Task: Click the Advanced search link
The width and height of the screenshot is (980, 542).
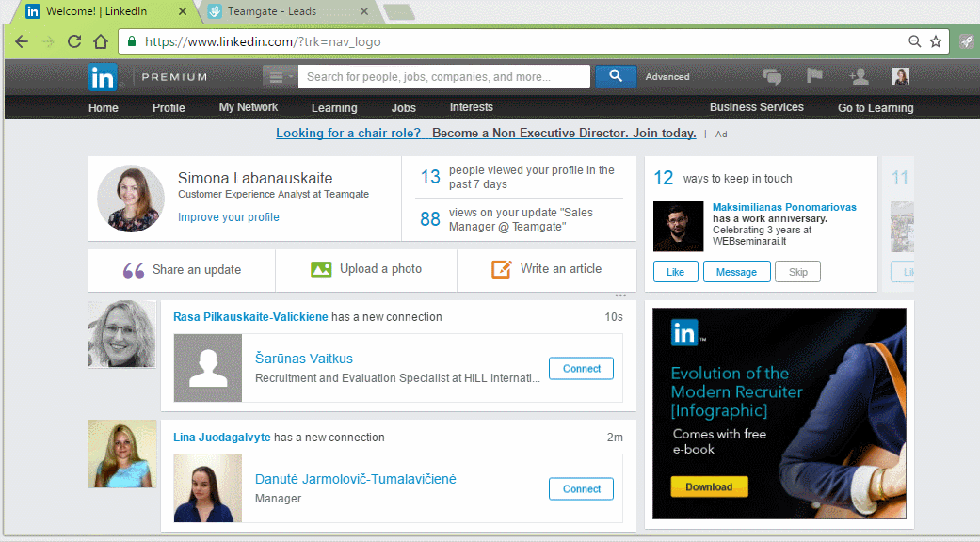Action: coord(667,77)
